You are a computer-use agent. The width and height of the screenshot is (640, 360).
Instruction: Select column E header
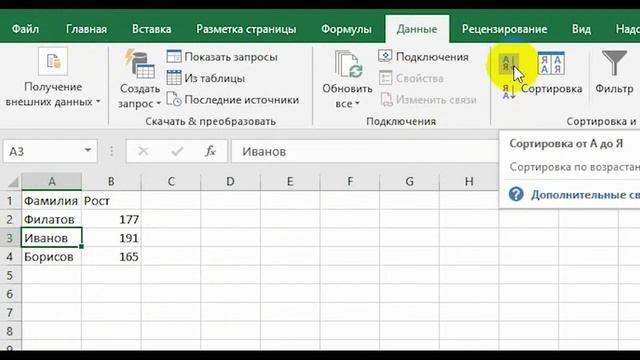[290, 181]
